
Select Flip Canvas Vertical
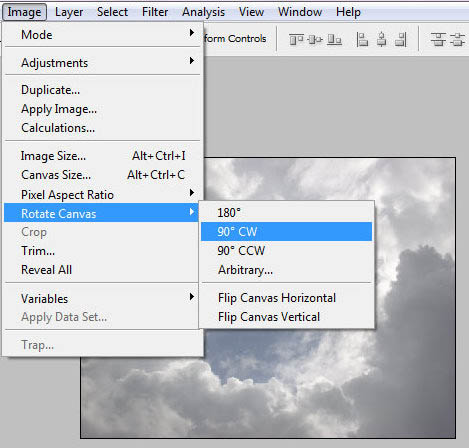(x=287, y=317)
